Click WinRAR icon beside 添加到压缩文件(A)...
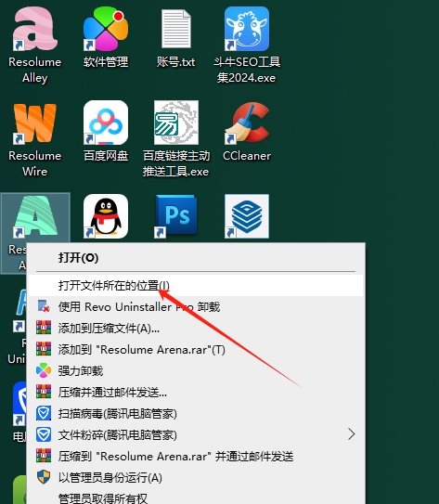The image size is (439, 504). pos(44,328)
